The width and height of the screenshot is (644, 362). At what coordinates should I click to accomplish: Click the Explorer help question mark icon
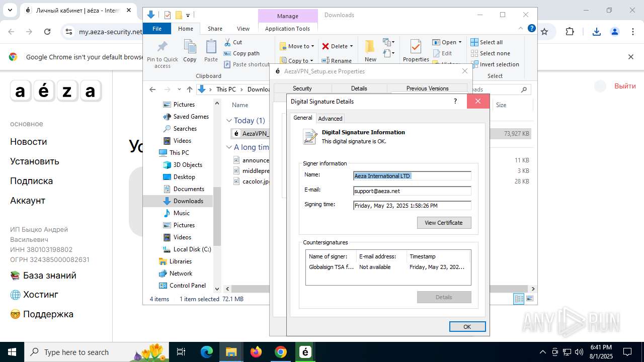pos(531,28)
